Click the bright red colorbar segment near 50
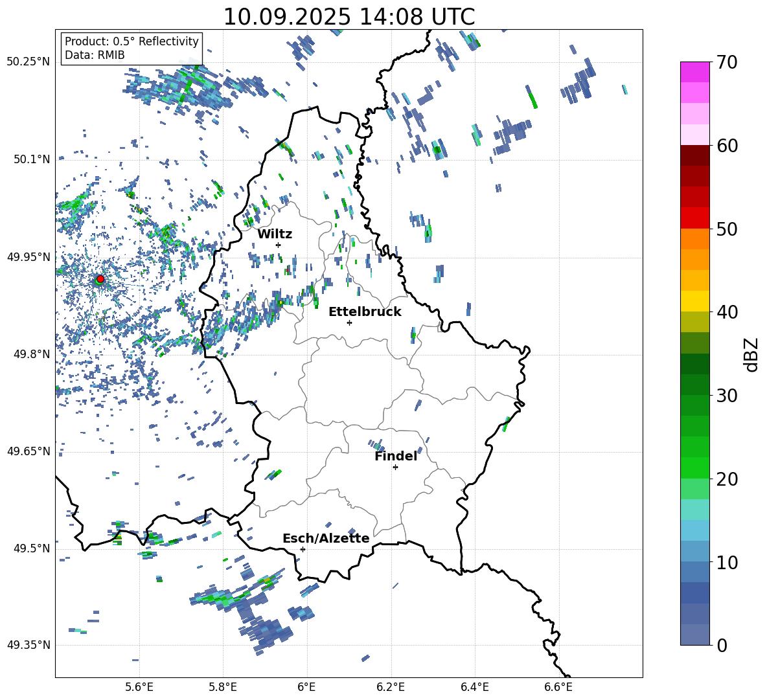The height and width of the screenshot is (700, 767). coord(694,218)
